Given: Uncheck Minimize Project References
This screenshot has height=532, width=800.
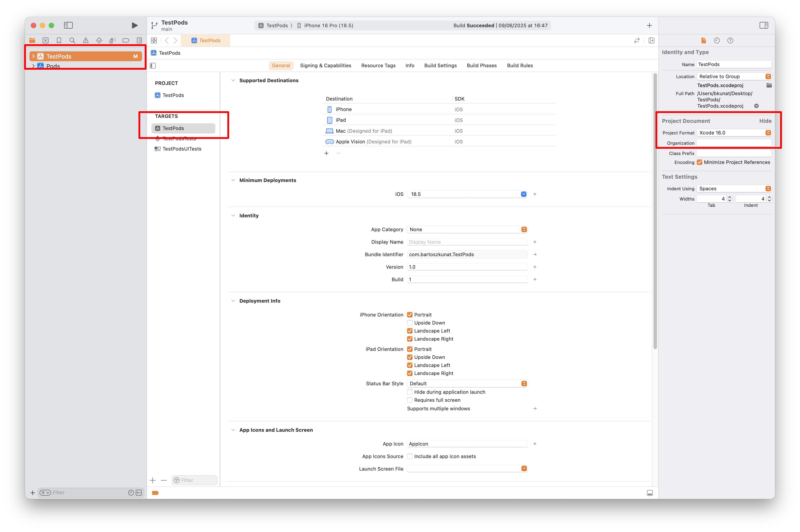Looking at the screenshot, I should (699, 162).
